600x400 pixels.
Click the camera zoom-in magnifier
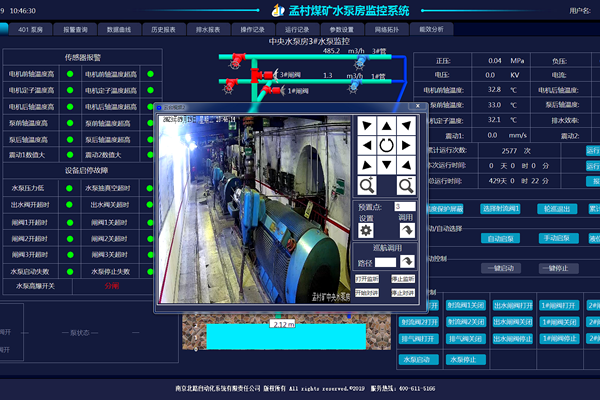(366, 185)
